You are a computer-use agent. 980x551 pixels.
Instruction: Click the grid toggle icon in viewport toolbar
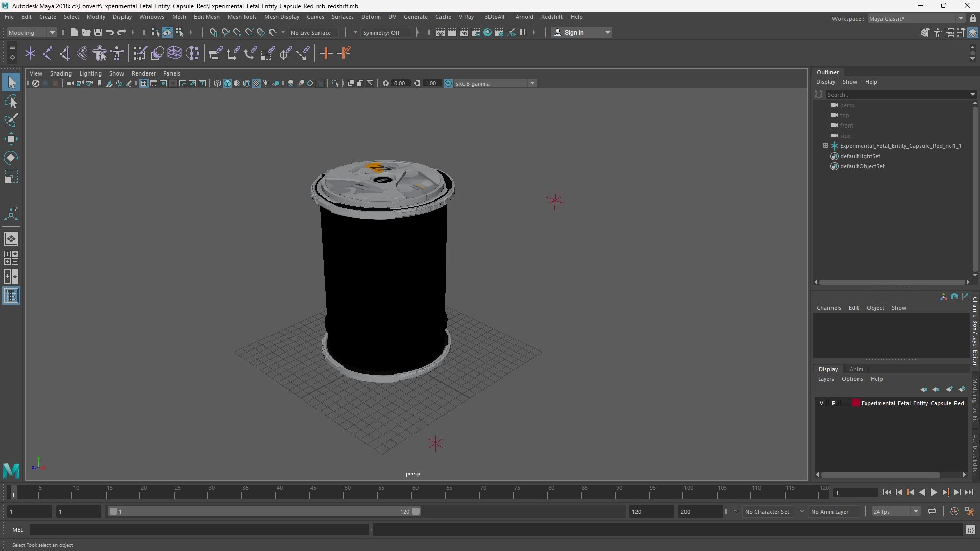tap(144, 83)
